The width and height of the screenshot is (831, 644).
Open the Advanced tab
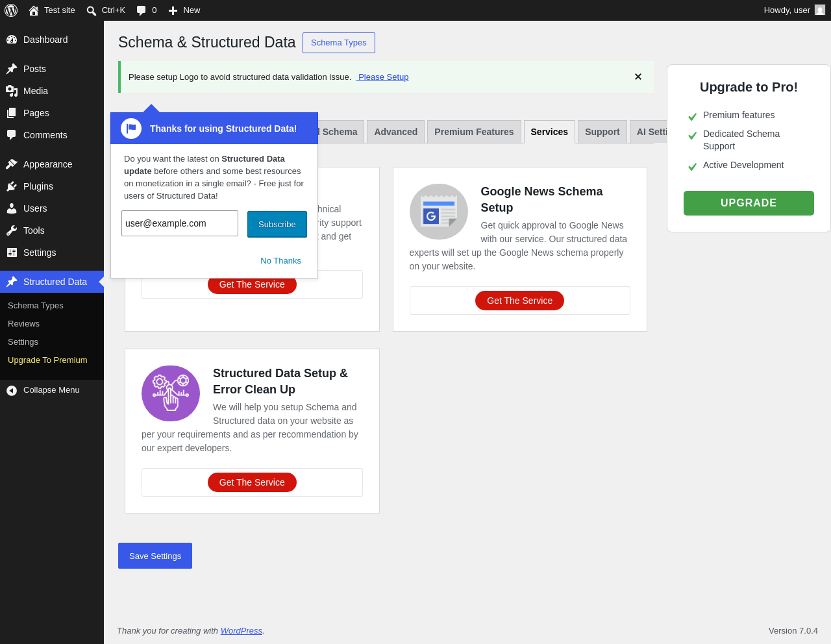395,132
